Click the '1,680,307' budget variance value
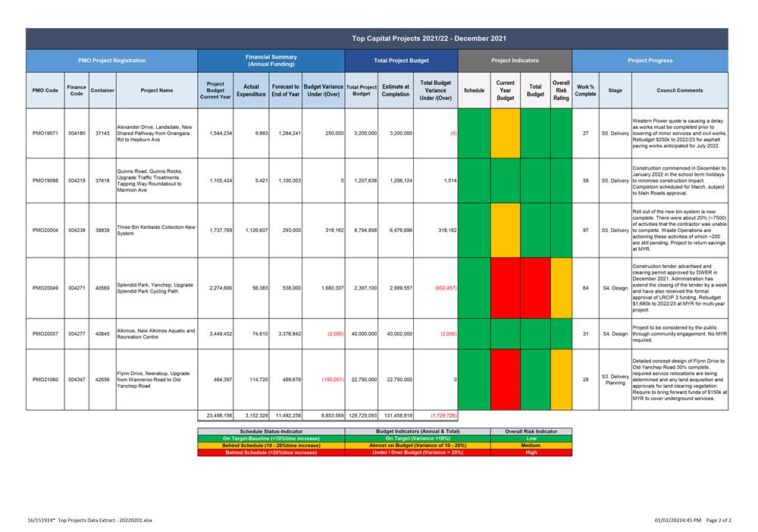Image resolution: width=758 pixels, height=532 pixels. click(x=332, y=288)
